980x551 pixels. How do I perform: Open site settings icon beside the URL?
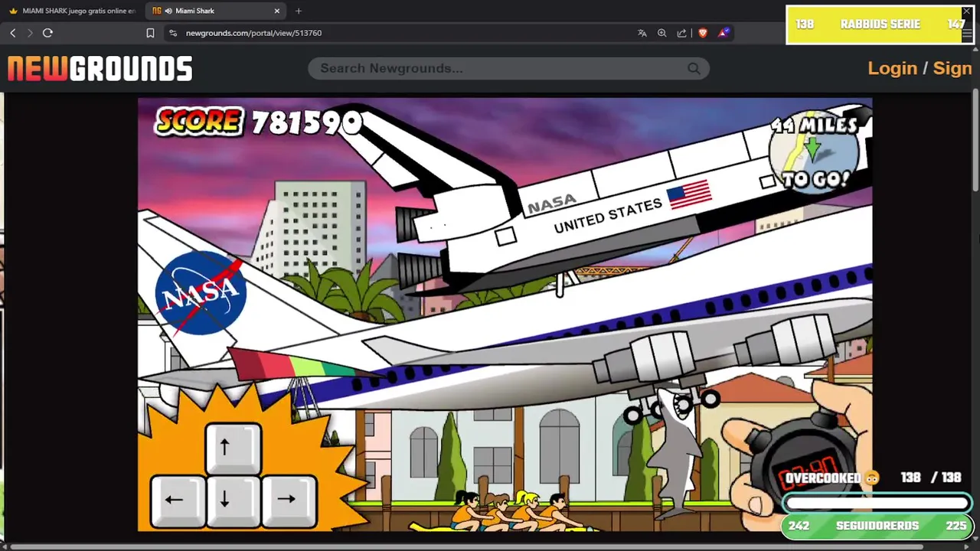173,33
